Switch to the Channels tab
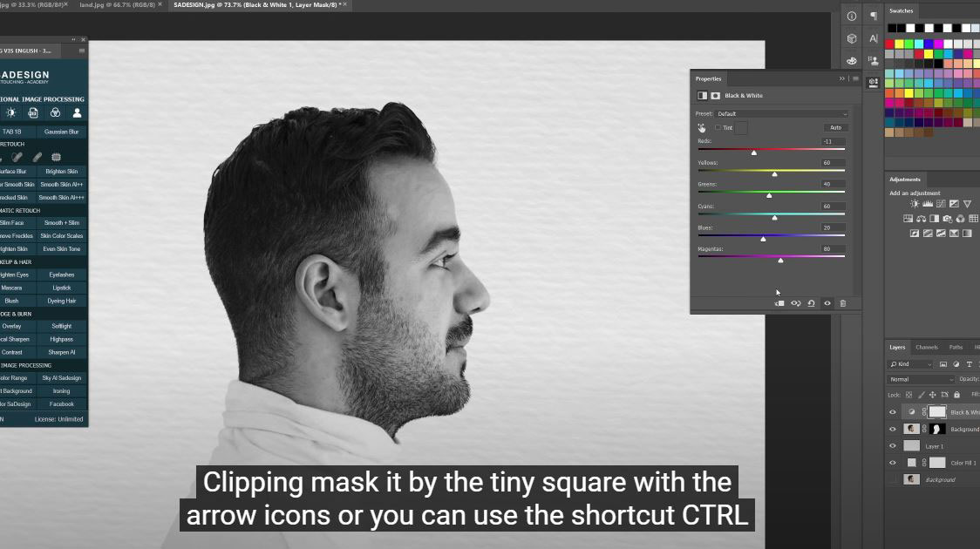 pyautogui.click(x=927, y=347)
